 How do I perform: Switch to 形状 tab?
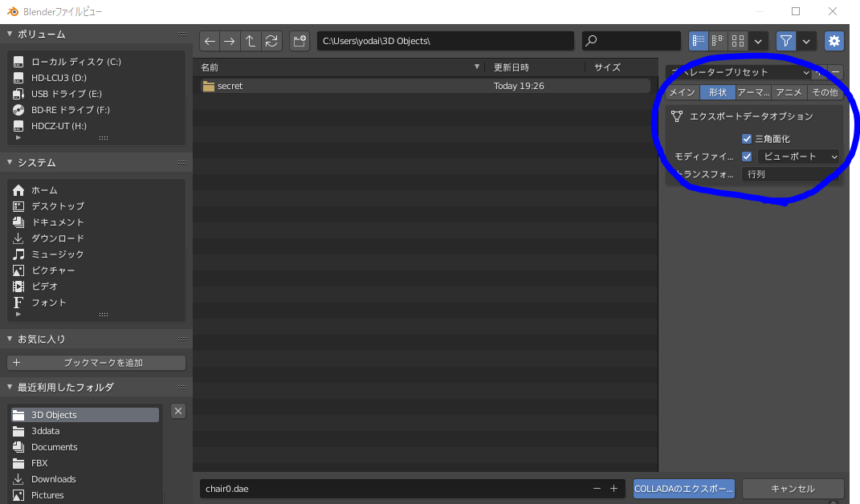[x=717, y=92]
